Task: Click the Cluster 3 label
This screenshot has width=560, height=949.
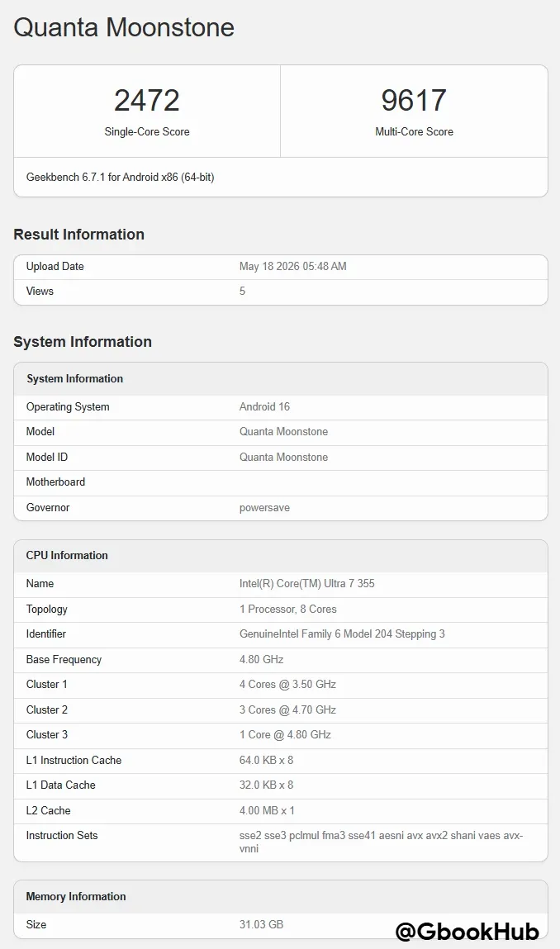Action: [46, 734]
